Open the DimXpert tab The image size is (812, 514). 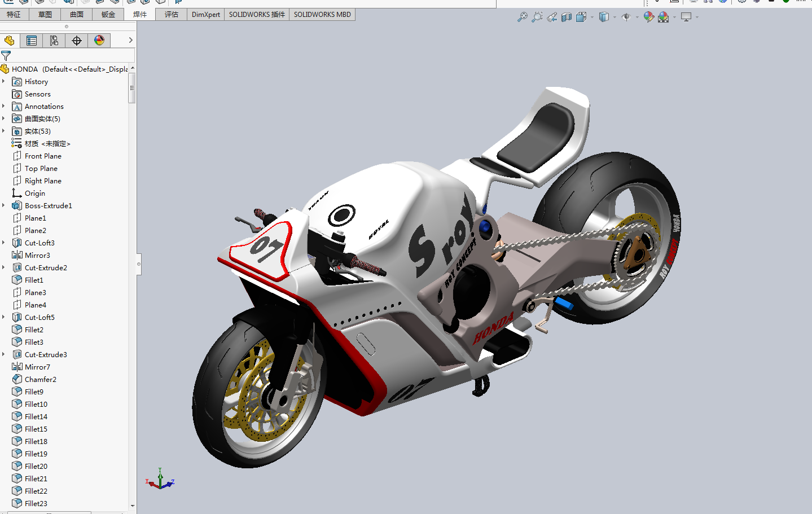[x=206, y=15]
